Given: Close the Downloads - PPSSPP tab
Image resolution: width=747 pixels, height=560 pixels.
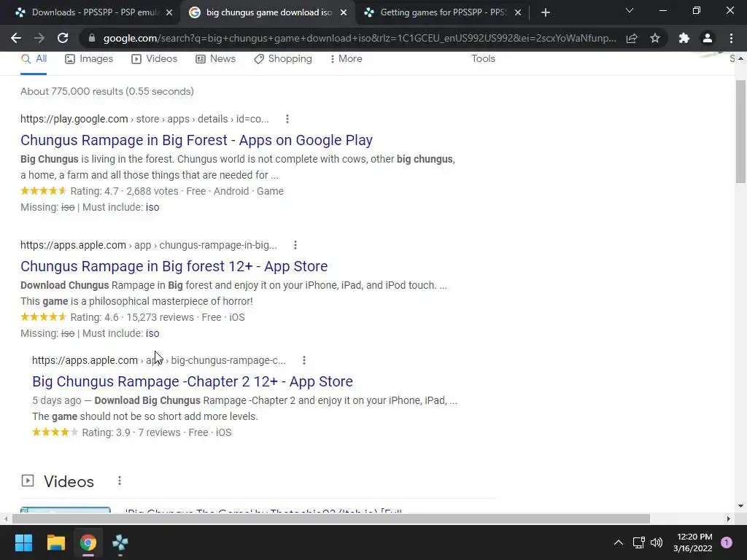Looking at the screenshot, I should (x=169, y=12).
